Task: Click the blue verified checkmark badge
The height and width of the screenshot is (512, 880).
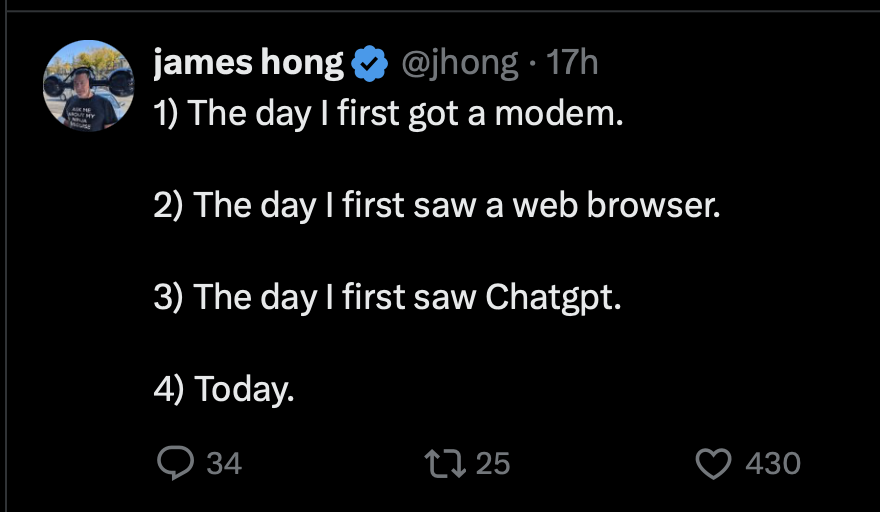Action: pyautogui.click(x=371, y=65)
